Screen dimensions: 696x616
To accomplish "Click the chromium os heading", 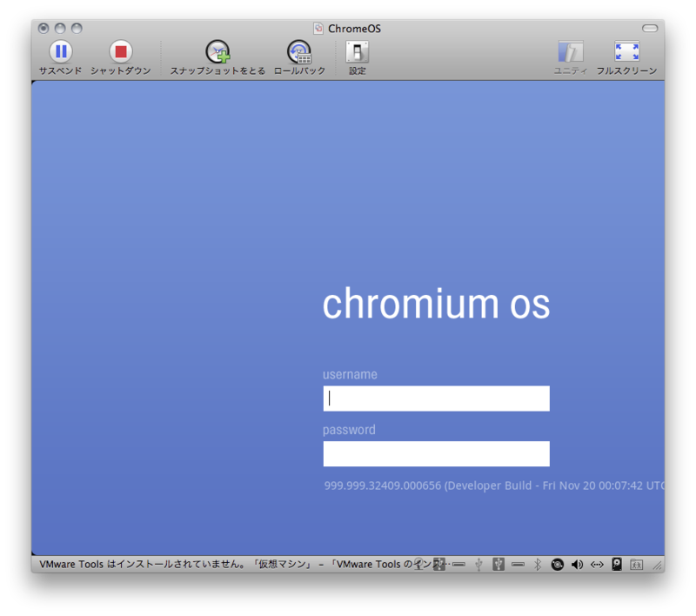I will coord(436,304).
